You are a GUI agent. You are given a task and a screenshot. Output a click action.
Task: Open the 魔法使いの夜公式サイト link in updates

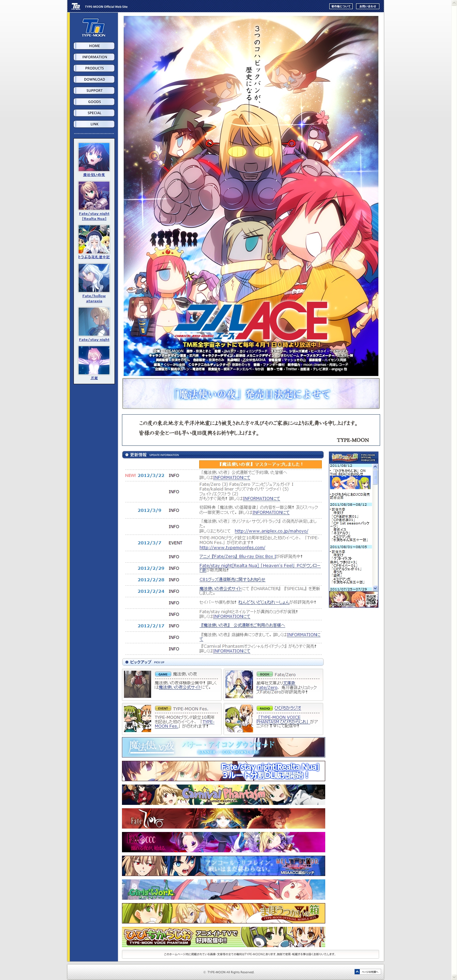pyautogui.click(x=221, y=588)
